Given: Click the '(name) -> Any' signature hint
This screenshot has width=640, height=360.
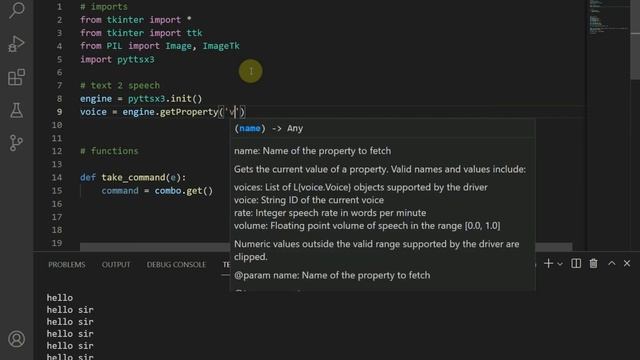Looking at the screenshot, I should 269,128.
